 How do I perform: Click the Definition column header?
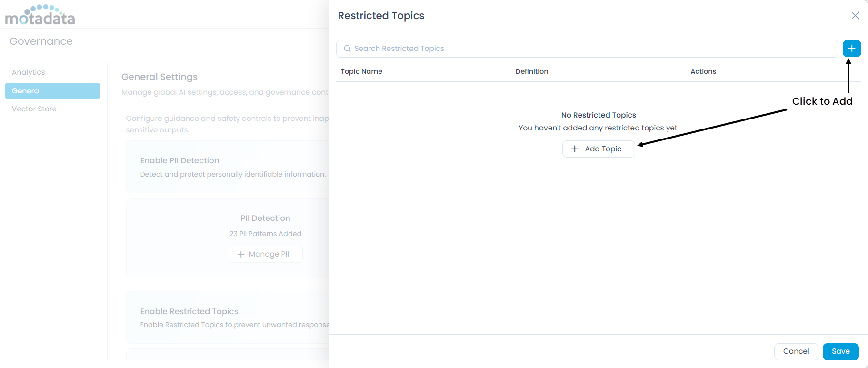[531, 71]
